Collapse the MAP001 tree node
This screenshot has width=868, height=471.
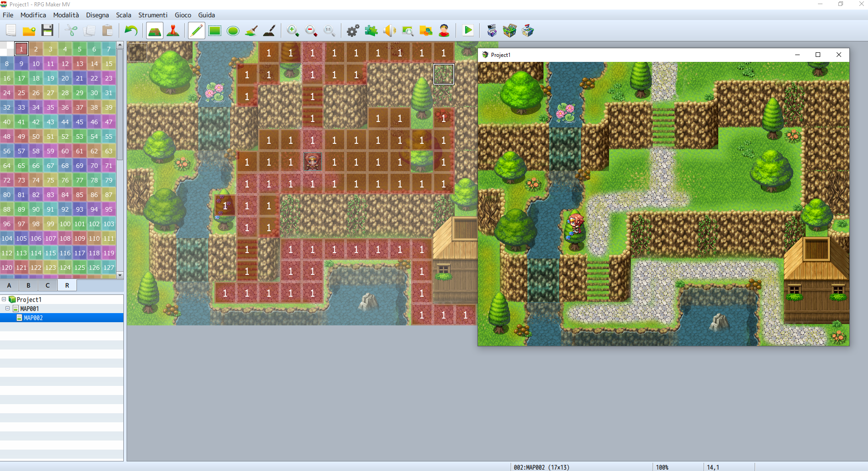click(x=7, y=309)
